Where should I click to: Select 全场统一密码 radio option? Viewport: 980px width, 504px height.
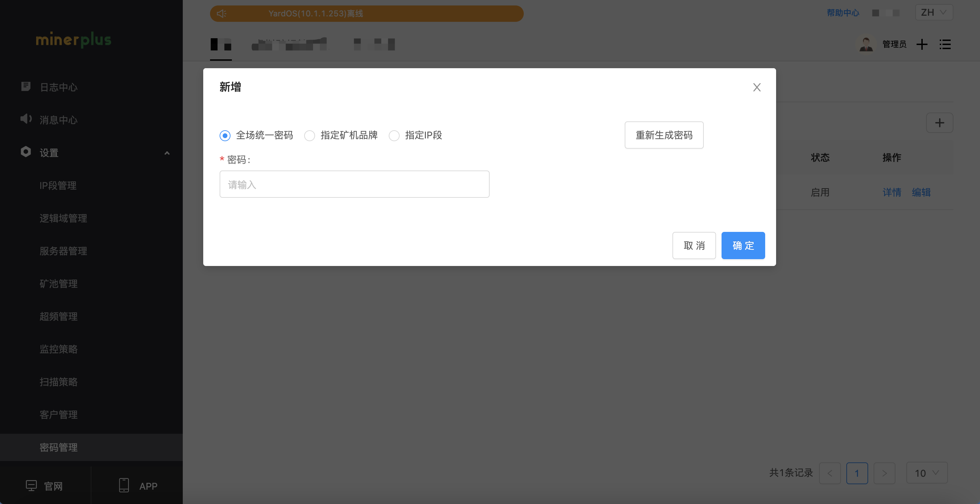click(x=225, y=135)
